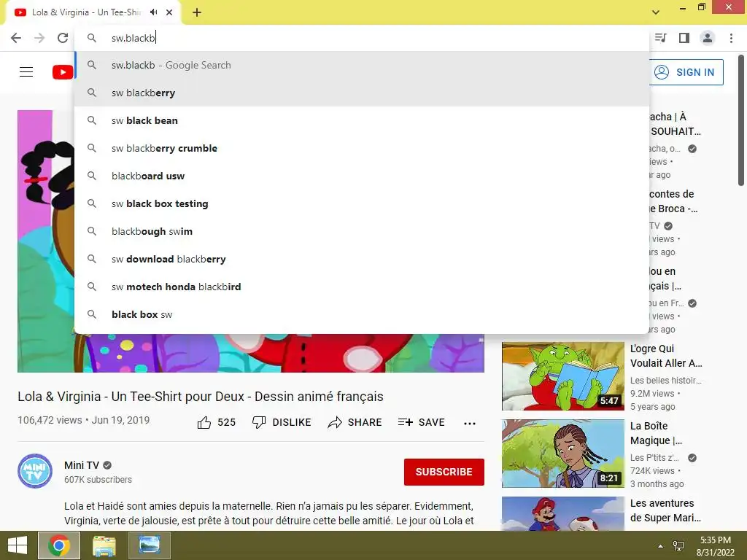
Task: Pick 'sw blackberry crumble' suggestion
Action: coord(362,148)
